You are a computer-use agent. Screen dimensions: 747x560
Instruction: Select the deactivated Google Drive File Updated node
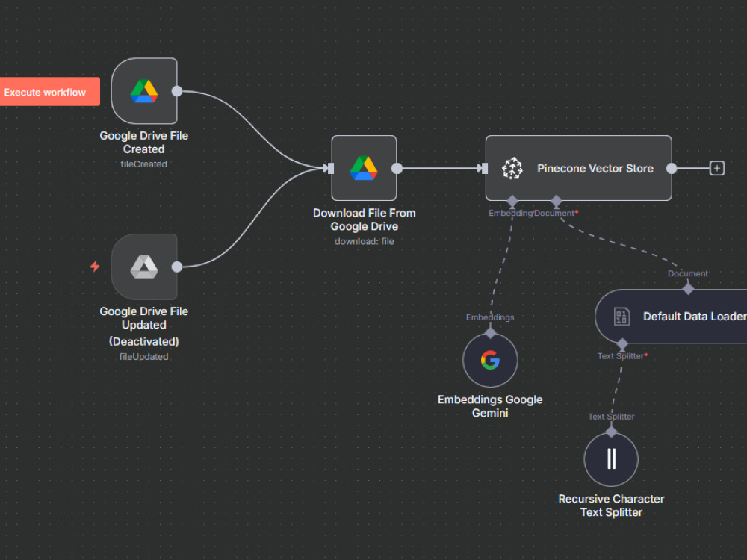[x=144, y=267]
